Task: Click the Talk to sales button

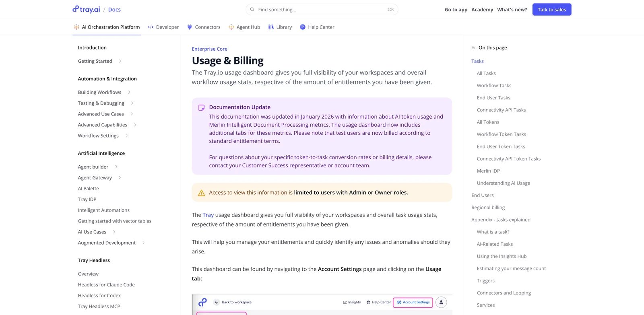Action: pos(552,10)
